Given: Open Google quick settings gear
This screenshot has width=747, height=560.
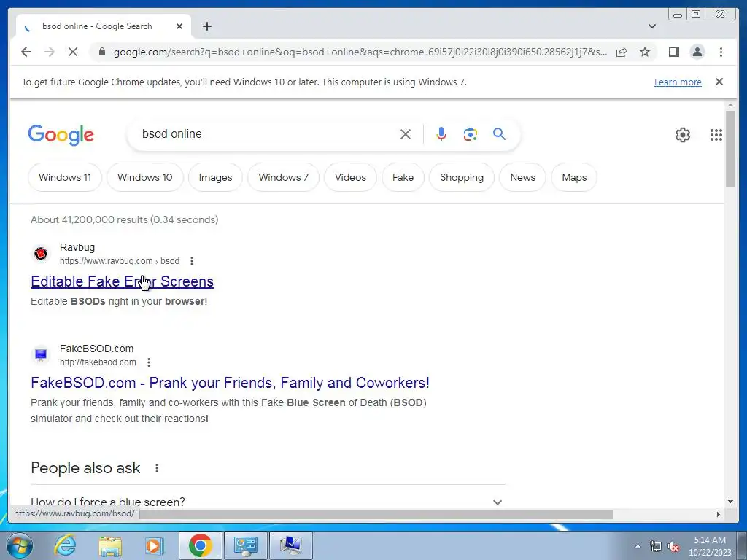Looking at the screenshot, I should point(683,135).
